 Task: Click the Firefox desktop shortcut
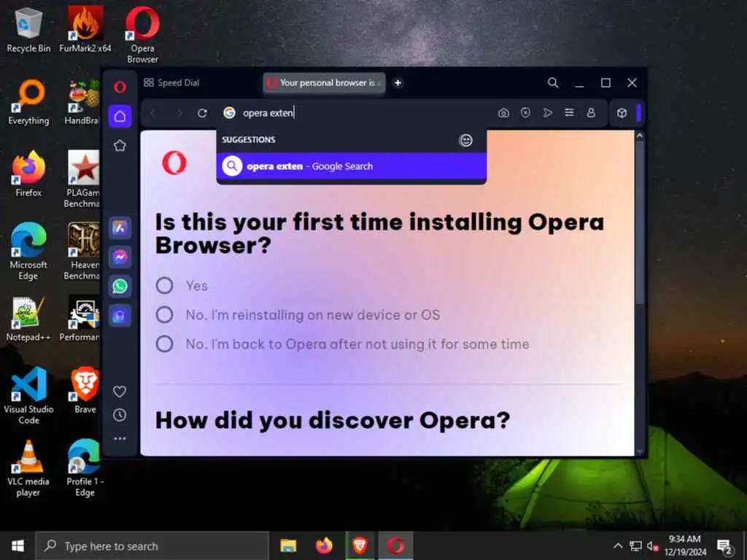click(x=28, y=174)
